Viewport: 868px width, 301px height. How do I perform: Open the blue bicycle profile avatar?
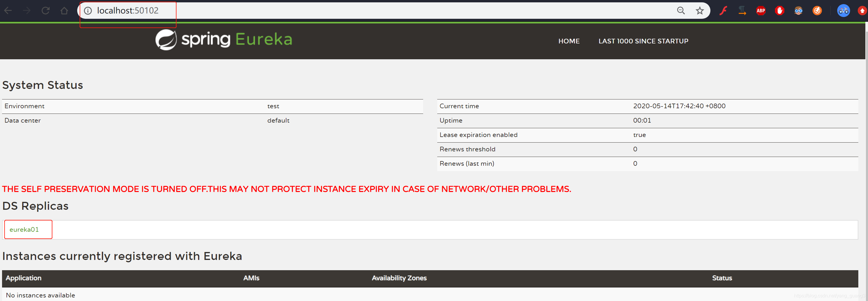click(x=843, y=11)
